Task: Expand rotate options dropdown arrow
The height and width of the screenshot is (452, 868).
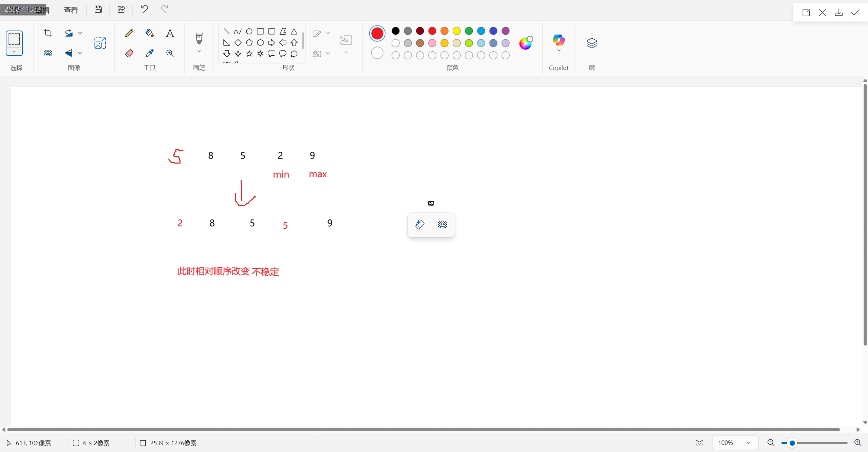Action: [80, 33]
